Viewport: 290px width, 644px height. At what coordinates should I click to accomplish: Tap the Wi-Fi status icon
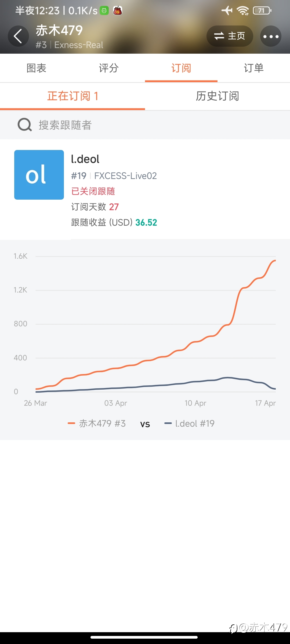point(243,11)
